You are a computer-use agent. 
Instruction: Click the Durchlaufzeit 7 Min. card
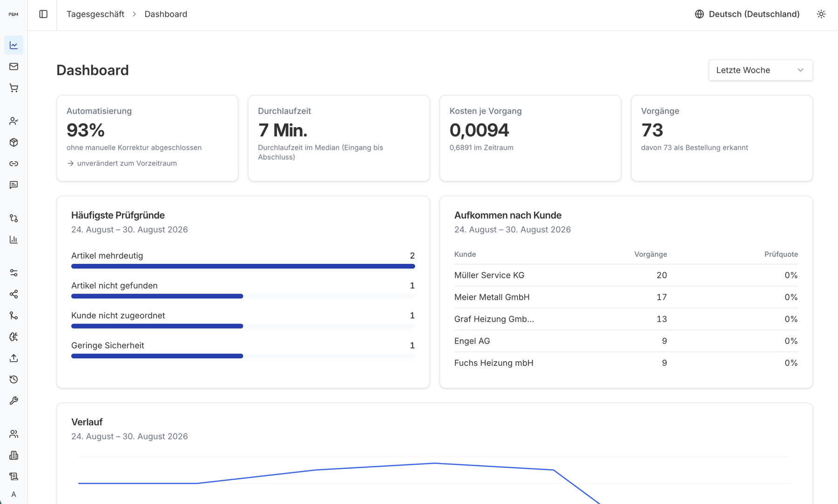(x=338, y=138)
